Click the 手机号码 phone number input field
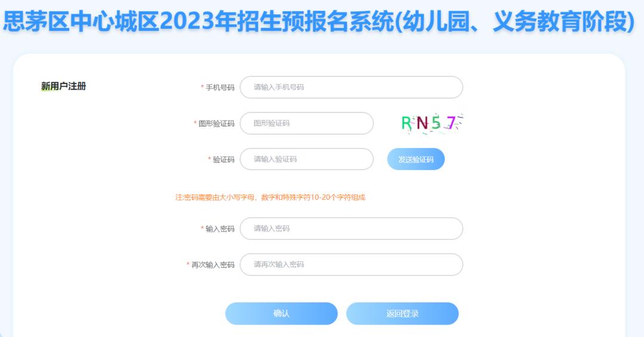Image resolution: width=644 pixels, height=337 pixels. click(x=351, y=87)
